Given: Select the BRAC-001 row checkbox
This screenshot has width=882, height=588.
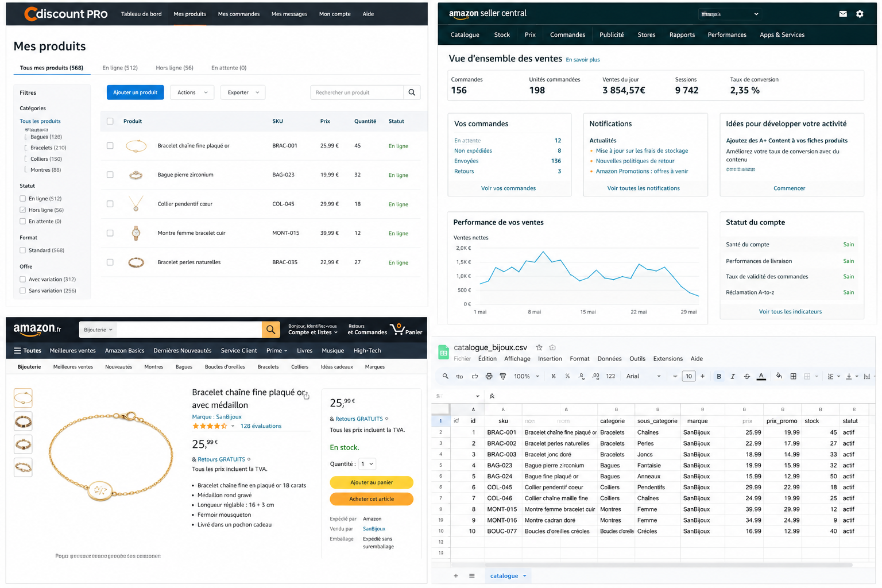Looking at the screenshot, I should click(110, 146).
